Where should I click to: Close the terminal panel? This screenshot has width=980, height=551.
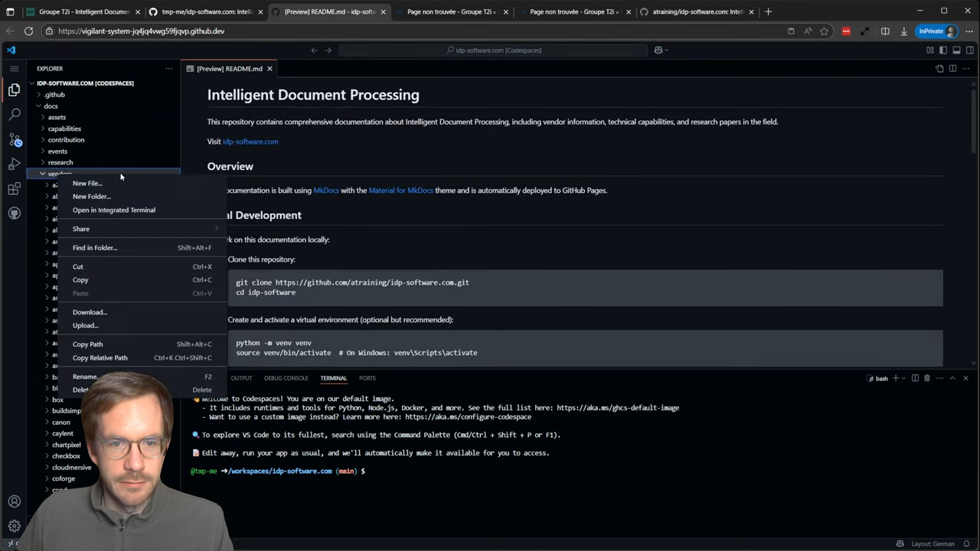click(965, 378)
